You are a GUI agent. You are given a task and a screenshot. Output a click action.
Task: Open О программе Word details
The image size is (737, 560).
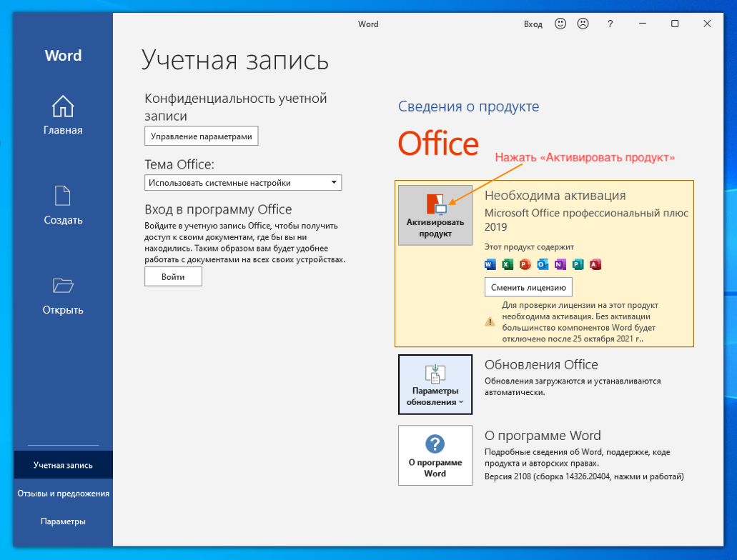click(435, 455)
